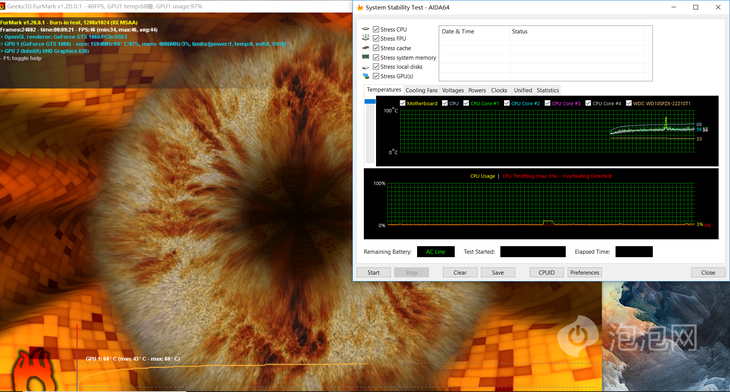Click the disk icon beside Stress local disks
The height and width of the screenshot is (392, 730).
click(x=365, y=67)
